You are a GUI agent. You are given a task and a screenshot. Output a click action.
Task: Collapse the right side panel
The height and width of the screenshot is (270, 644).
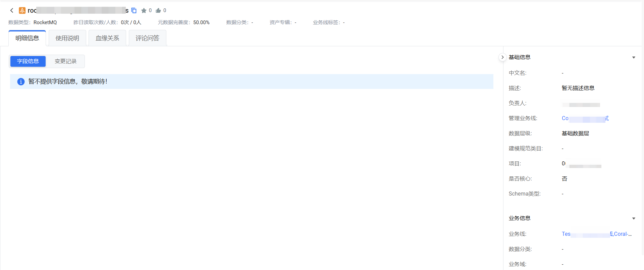502,57
